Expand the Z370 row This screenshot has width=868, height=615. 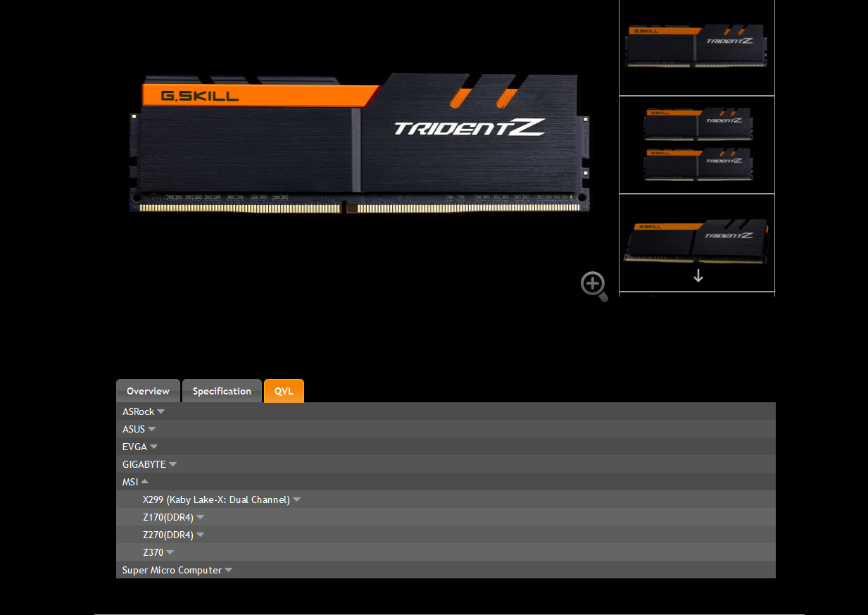click(x=446, y=552)
